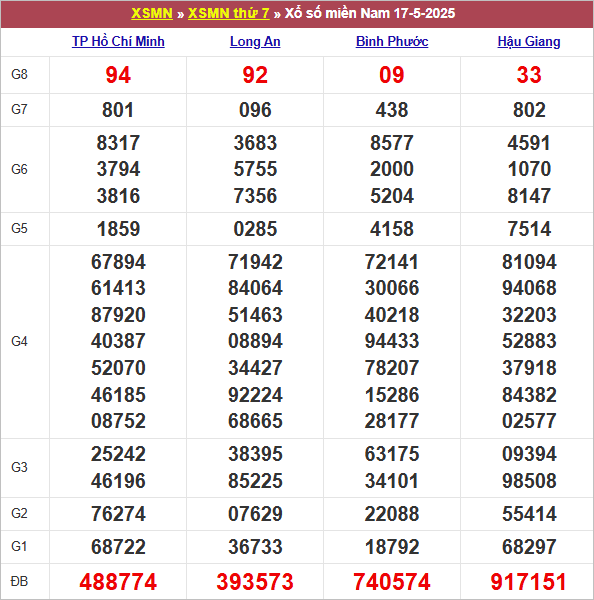Click the G7 number 801

point(118,110)
